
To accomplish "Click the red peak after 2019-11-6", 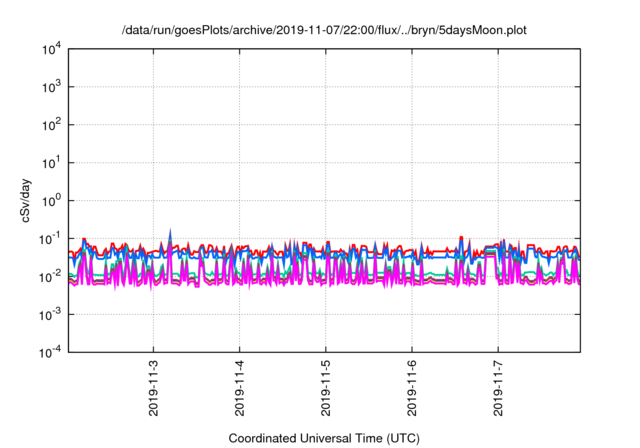I will click(x=461, y=239).
